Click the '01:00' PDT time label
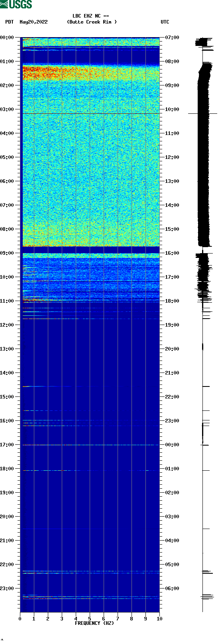 (7, 61)
